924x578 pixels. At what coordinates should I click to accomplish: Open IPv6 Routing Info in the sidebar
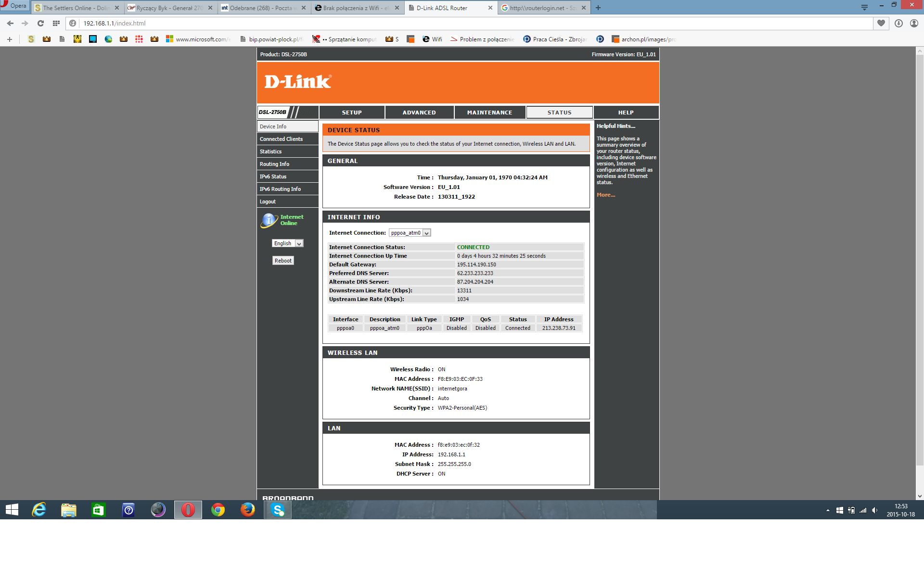(287, 189)
